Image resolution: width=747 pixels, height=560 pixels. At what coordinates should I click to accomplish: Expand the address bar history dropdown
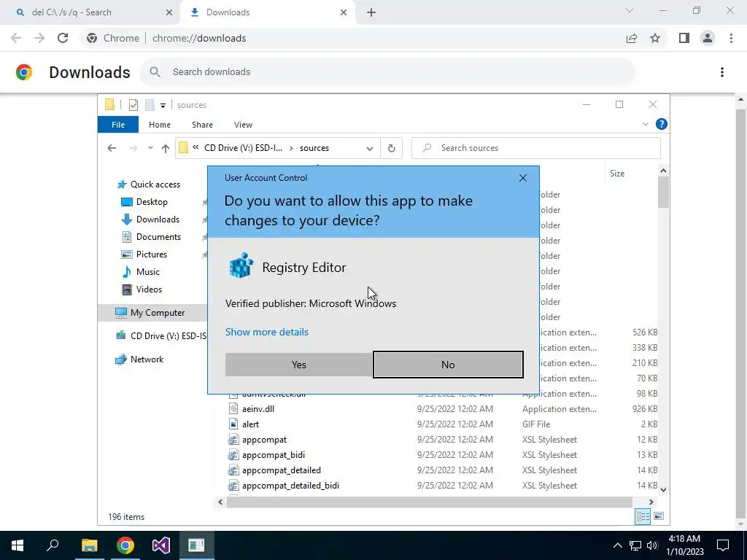coord(370,148)
